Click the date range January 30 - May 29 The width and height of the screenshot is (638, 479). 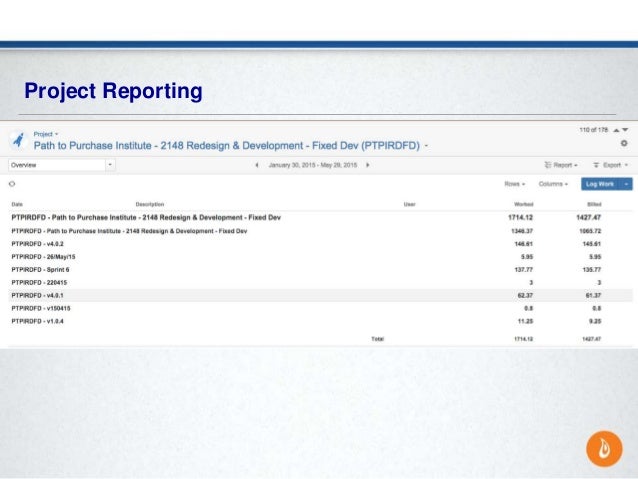coord(312,165)
